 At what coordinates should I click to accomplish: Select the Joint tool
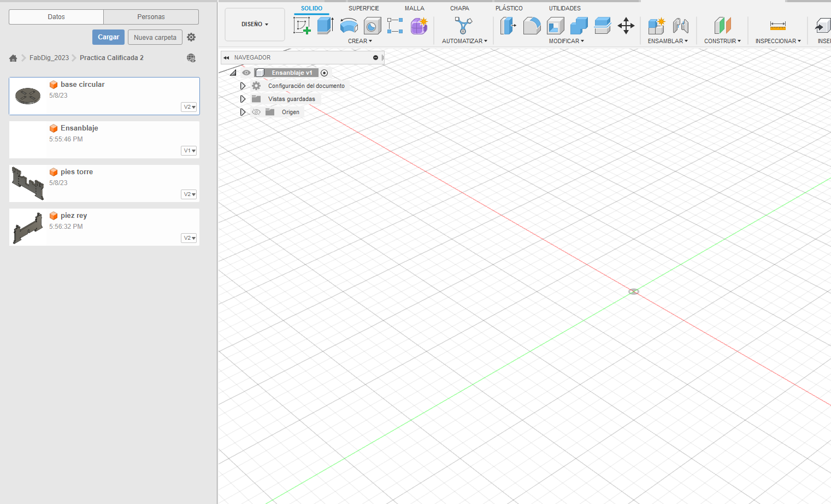click(680, 25)
